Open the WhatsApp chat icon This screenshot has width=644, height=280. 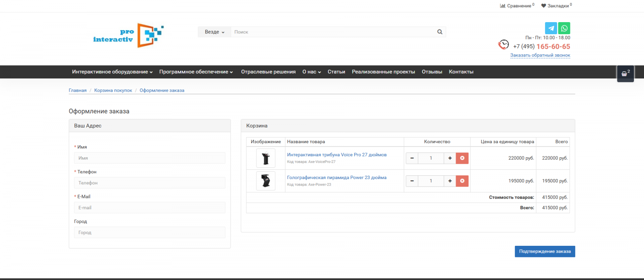[x=564, y=28]
